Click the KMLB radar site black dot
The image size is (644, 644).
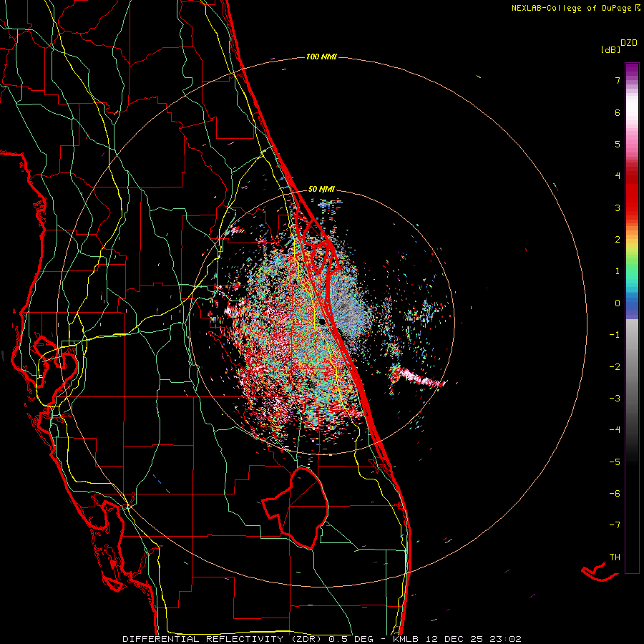[x=323, y=321]
